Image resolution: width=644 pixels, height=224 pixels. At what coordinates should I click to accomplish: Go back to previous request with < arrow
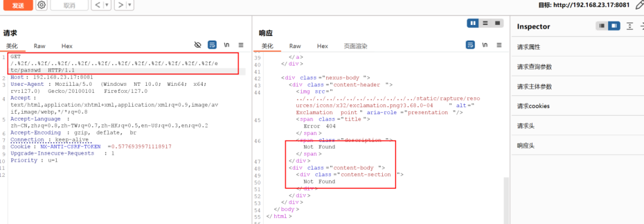click(x=97, y=5)
